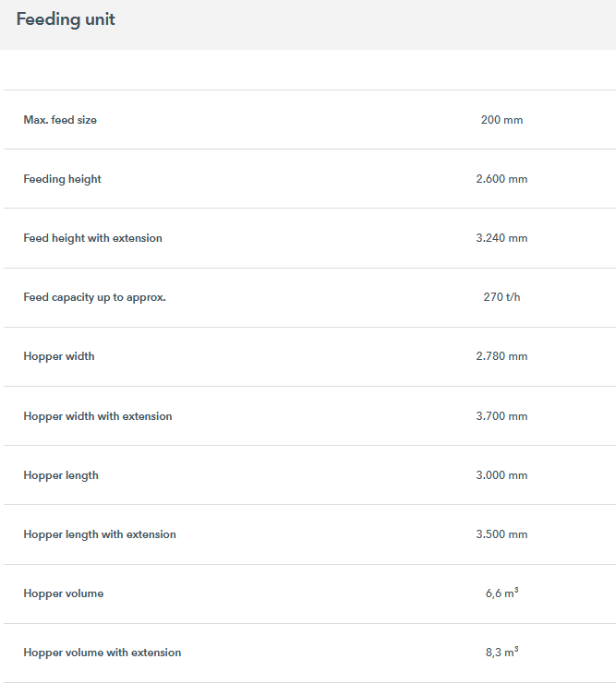Select the Max. feed size label

click(60, 120)
